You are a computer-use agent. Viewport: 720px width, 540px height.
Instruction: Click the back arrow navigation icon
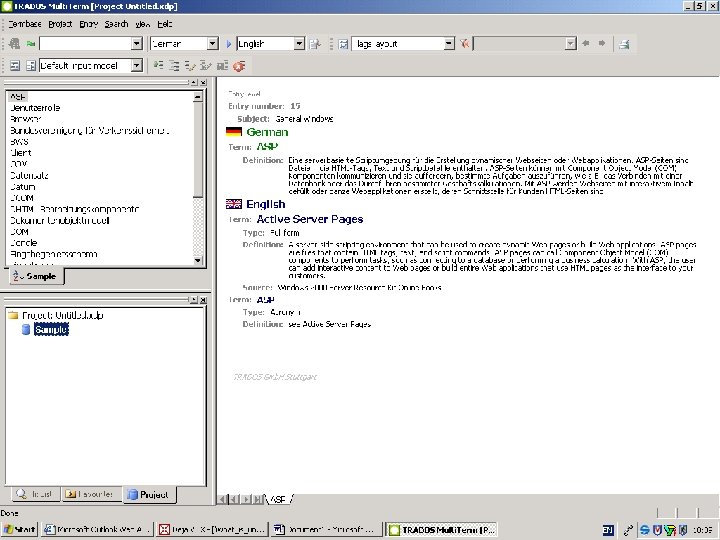point(586,44)
